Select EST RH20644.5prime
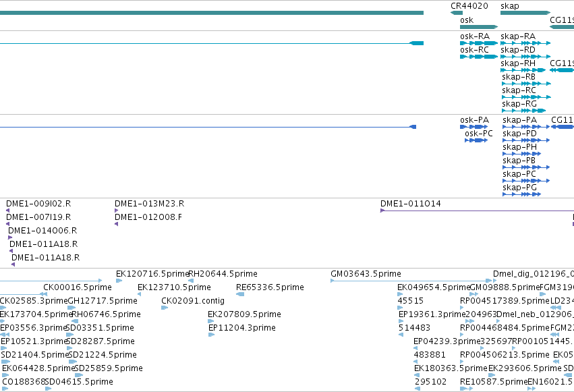 tap(191, 281)
